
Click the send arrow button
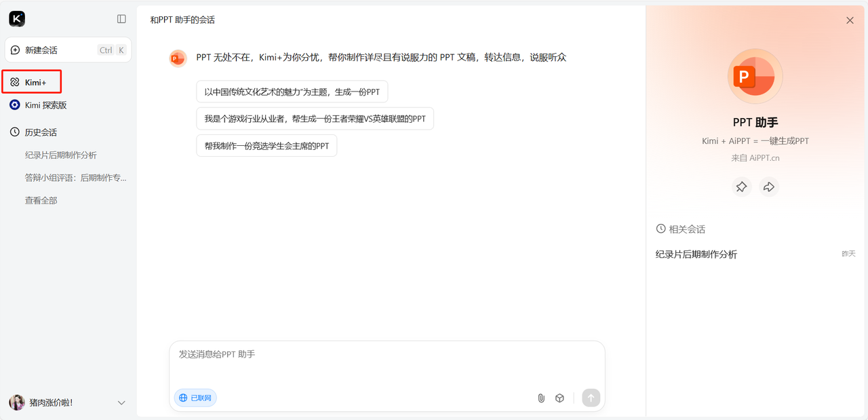591,398
